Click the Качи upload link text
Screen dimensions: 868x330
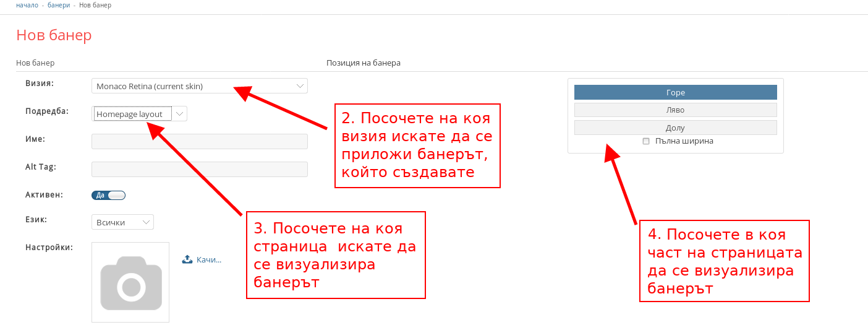[209, 260]
